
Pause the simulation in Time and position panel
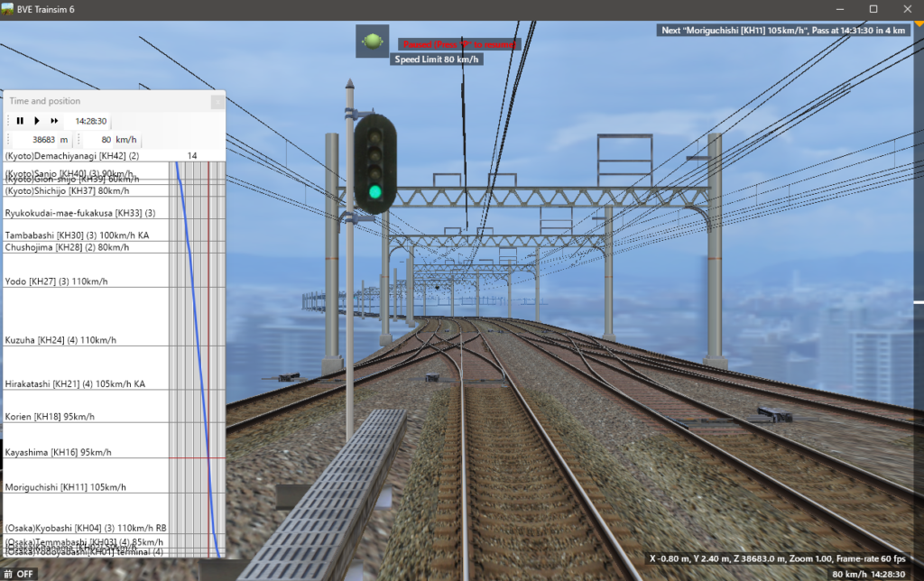pyautogui.click(x=20, y=121)
